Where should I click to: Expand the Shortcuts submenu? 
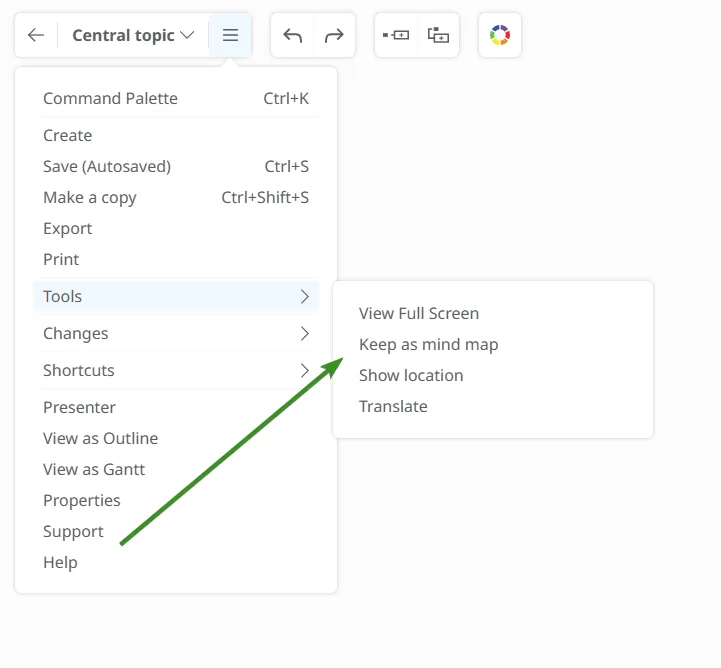pyautogui.click(x=176, y=370)
